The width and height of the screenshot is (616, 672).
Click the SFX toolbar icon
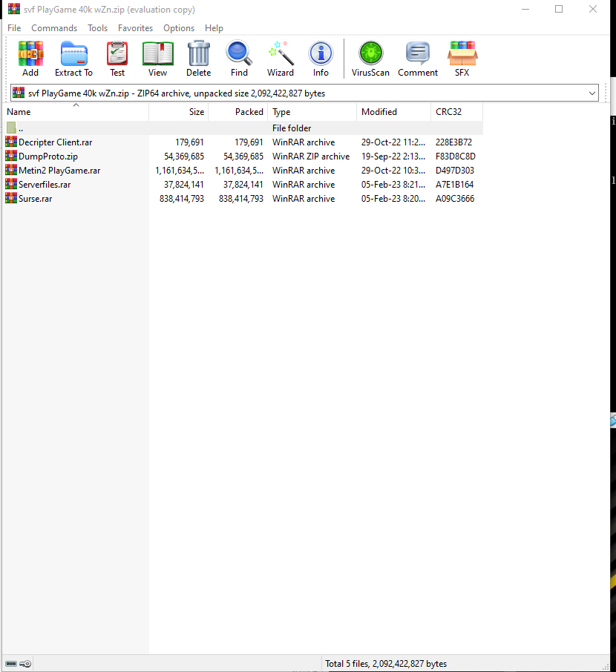(462, 53)
